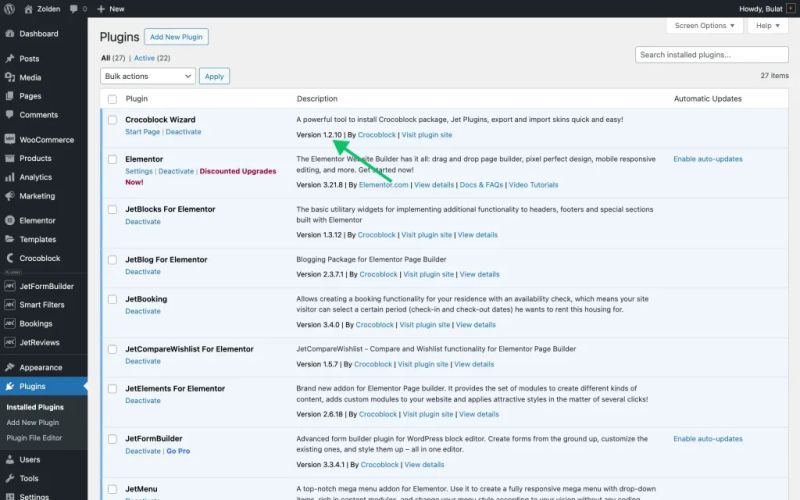Click the Posts pin icon

[10, 59]
